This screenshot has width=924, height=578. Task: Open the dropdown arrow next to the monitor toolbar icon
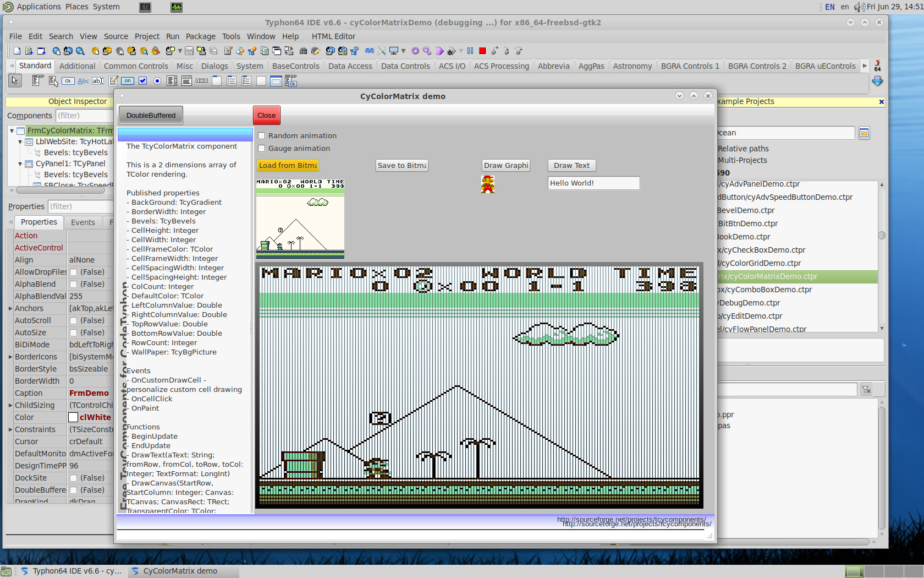click(x=404, y=51)
